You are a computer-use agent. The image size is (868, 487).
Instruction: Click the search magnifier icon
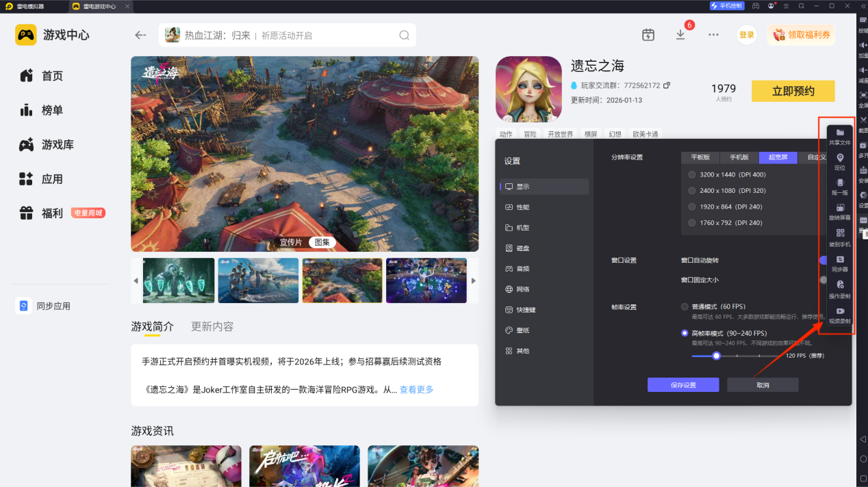click(405, 35)
